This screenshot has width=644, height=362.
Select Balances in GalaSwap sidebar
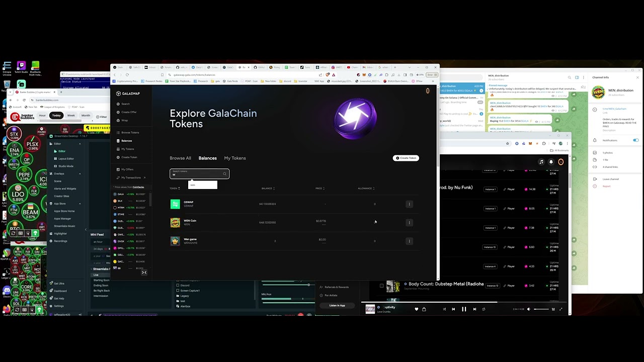tap(124, 141)
